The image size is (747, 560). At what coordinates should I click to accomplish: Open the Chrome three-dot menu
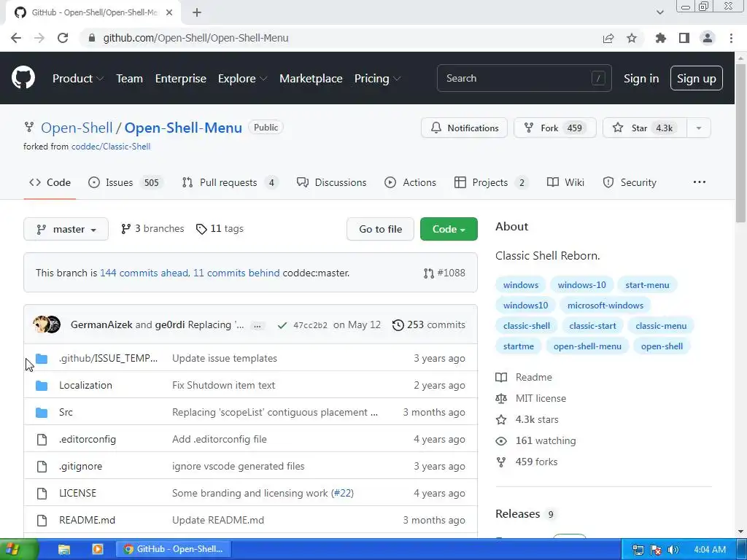click(731, 38)
